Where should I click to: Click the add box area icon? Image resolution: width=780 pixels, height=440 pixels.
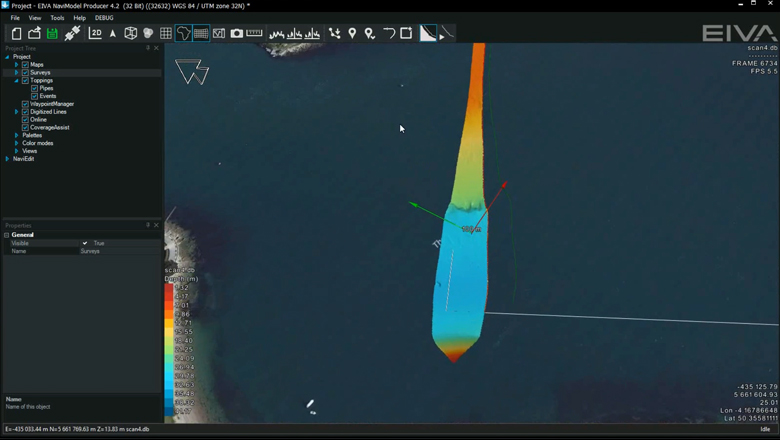(x=406, y=33)
